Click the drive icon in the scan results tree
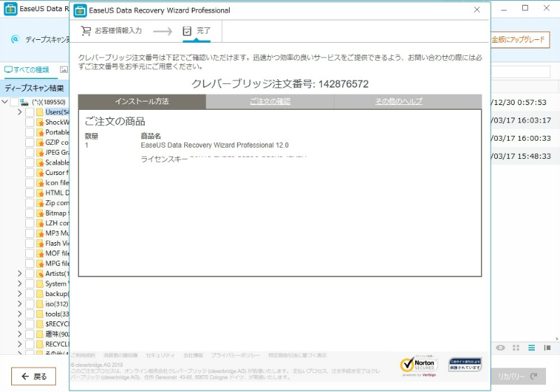Viewport: 560px width, 392px height. click(x=24, y=102)
